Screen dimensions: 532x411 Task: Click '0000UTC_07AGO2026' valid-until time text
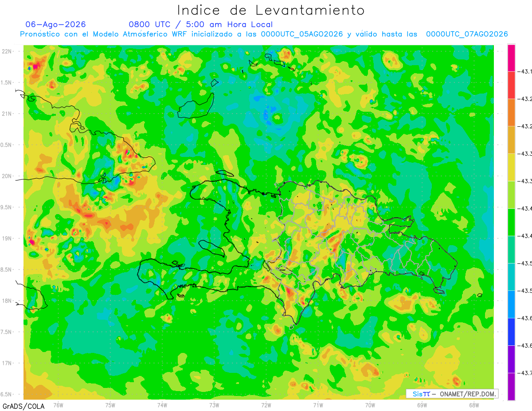click(x=467, y=34)
